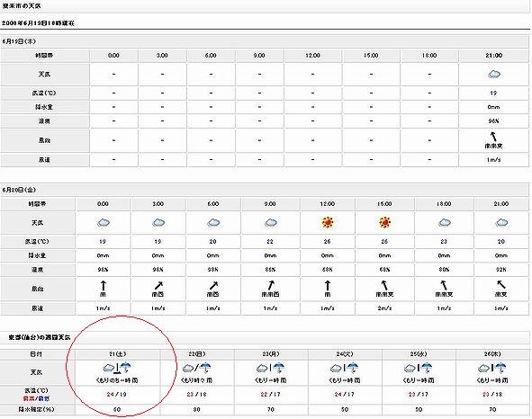Viewport: 532px width, 419px height.
Task: Click the 6月20日(金) section heading
Action: (19, 190)
